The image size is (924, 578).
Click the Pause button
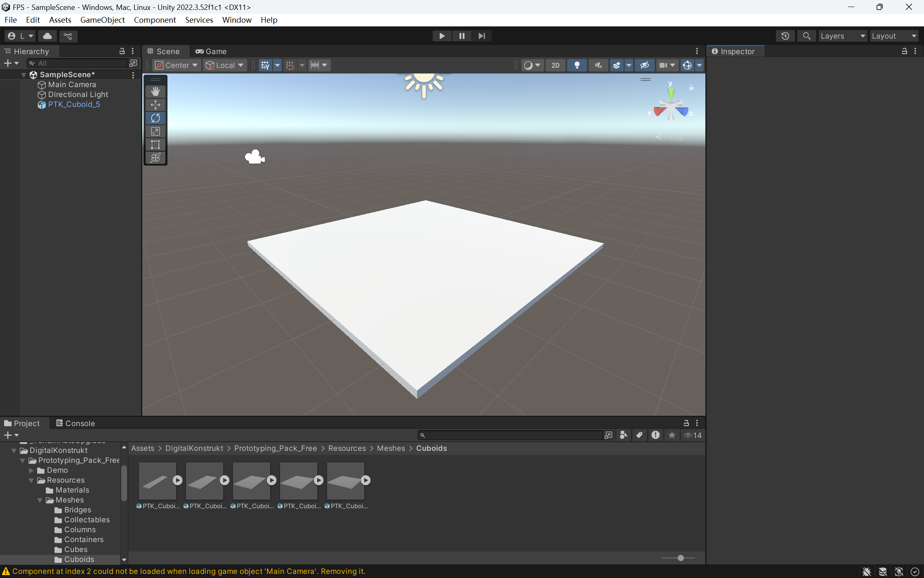tap(462, 36)
